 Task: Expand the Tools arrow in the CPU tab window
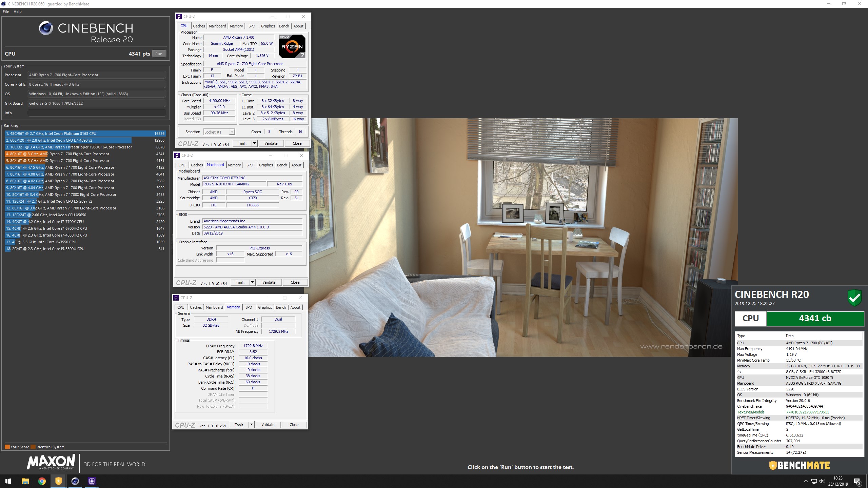click(x=254, y=143)
